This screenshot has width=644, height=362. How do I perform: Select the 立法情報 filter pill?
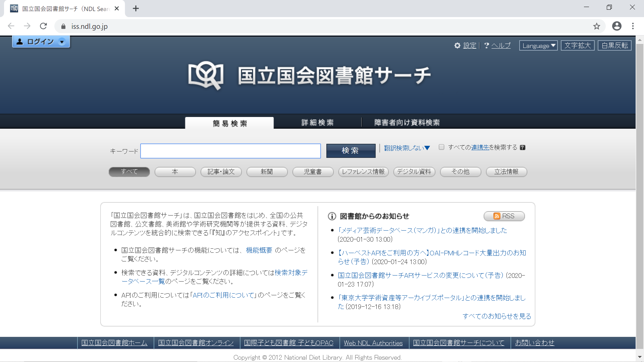(x=506, y=172)
